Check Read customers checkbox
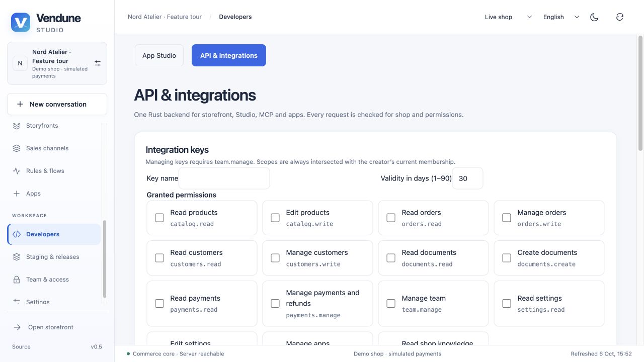The image size is (644, 362). point(159,258)
